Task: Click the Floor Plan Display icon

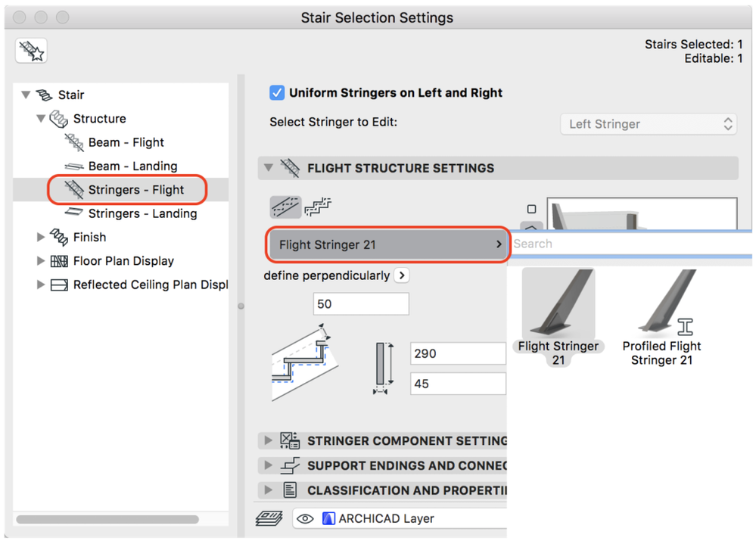Action: pos(59,261)
